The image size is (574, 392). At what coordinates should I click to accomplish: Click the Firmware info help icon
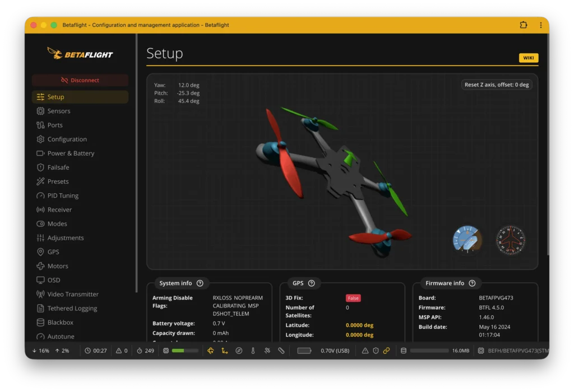[x=472, y=283]
